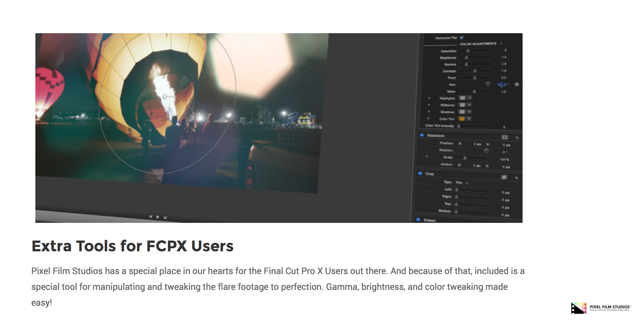
Task: Expand the Highlights disclosure triangle
Action: [429, 98]
